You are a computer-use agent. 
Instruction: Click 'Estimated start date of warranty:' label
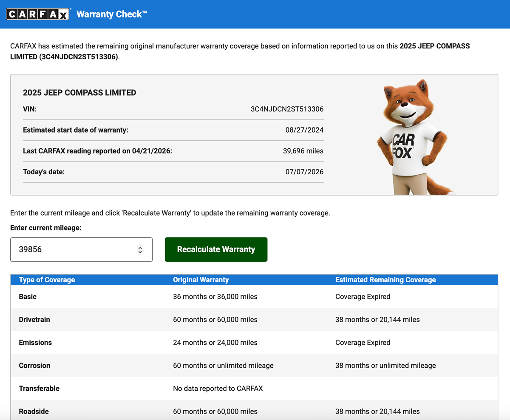coord(76,130)
